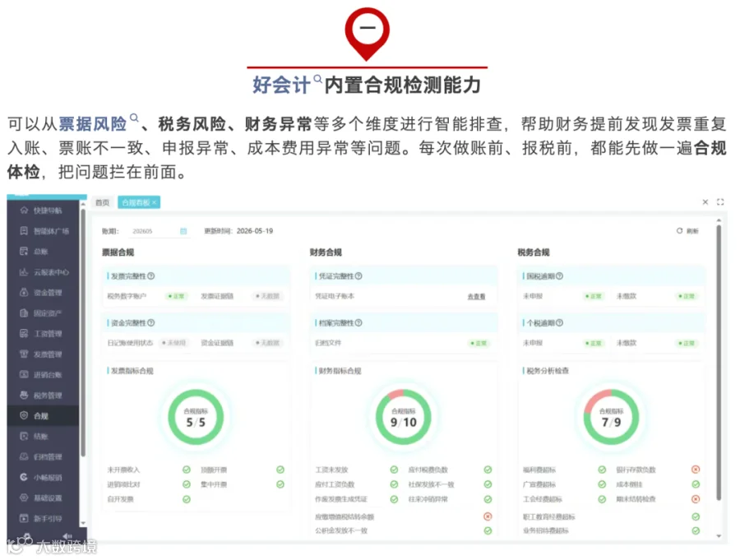This screenshot has height=560, width=740.
Task: Open 快捷导航 in the sidebar
Action: pos(42,211)
